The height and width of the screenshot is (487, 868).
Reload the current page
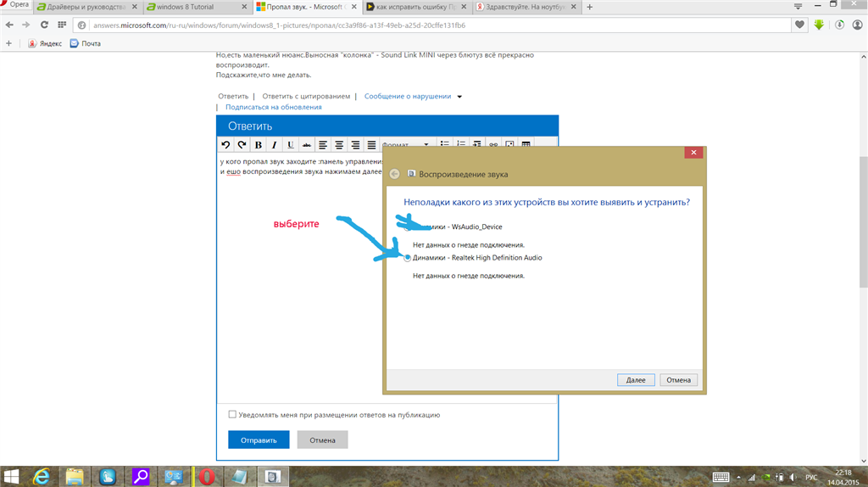tap(44, 25)
